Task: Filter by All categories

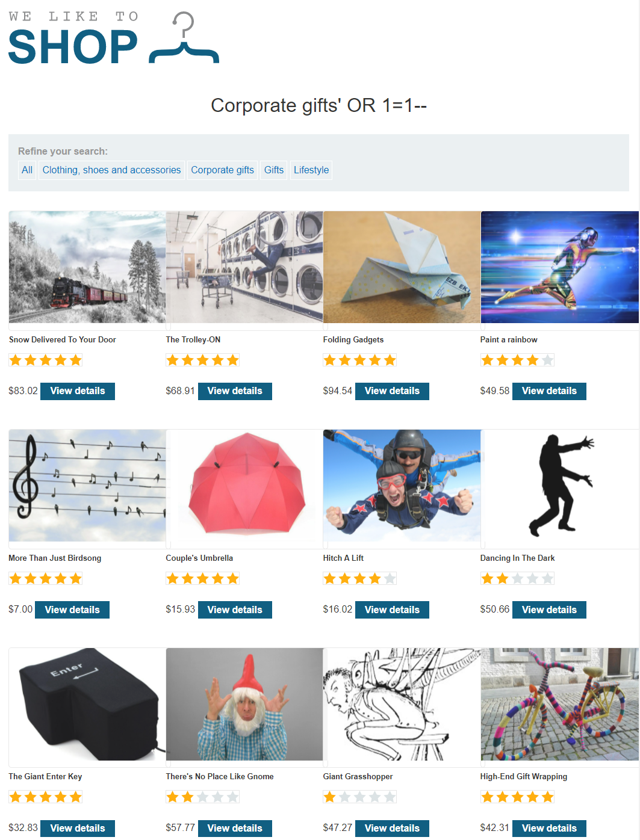Action: (27, 170)
